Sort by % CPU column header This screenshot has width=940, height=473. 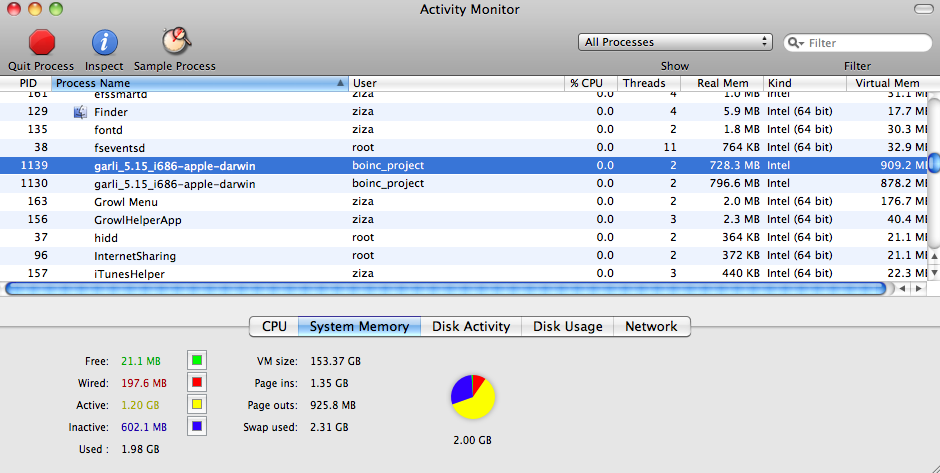pyautogui.click(x=591, y=83)
